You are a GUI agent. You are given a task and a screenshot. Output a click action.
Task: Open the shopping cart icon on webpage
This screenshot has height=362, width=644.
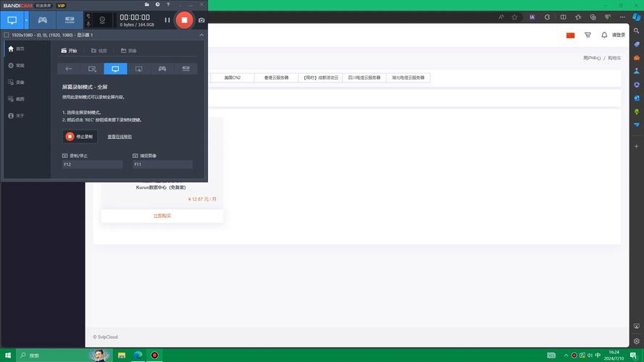tap(587, 35)
